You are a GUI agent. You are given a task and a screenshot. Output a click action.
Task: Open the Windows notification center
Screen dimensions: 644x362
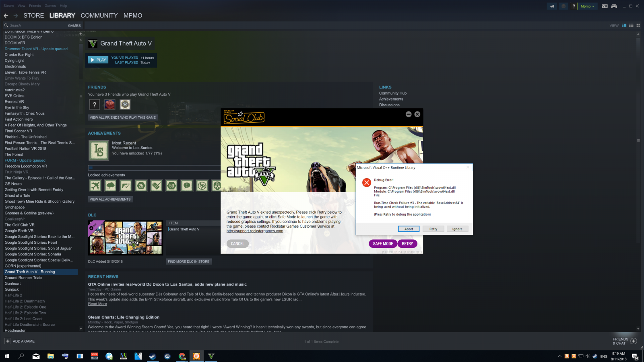pos(635,356)
